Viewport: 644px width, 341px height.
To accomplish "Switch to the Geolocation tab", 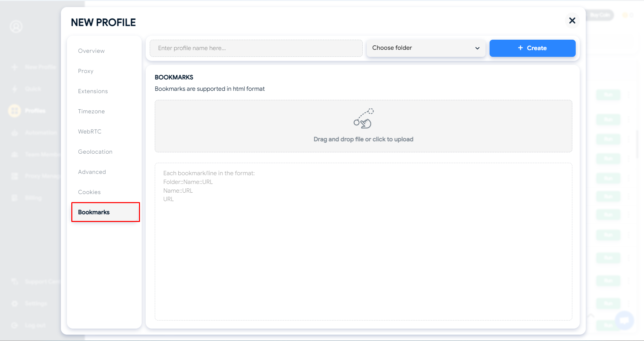I will click(x=95, y=152).
